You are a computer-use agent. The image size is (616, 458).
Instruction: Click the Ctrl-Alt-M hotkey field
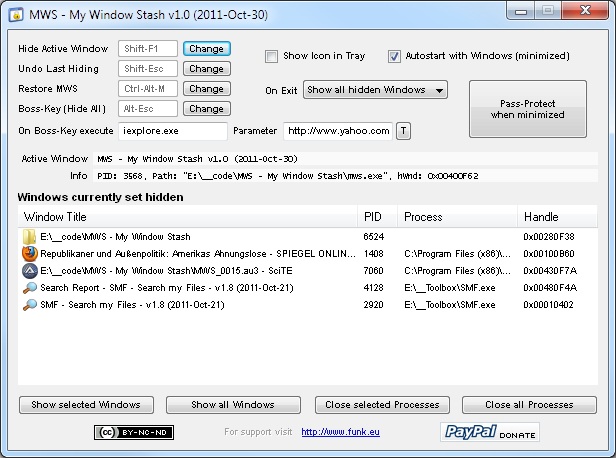pyautogui.click(x=148, y=89)
